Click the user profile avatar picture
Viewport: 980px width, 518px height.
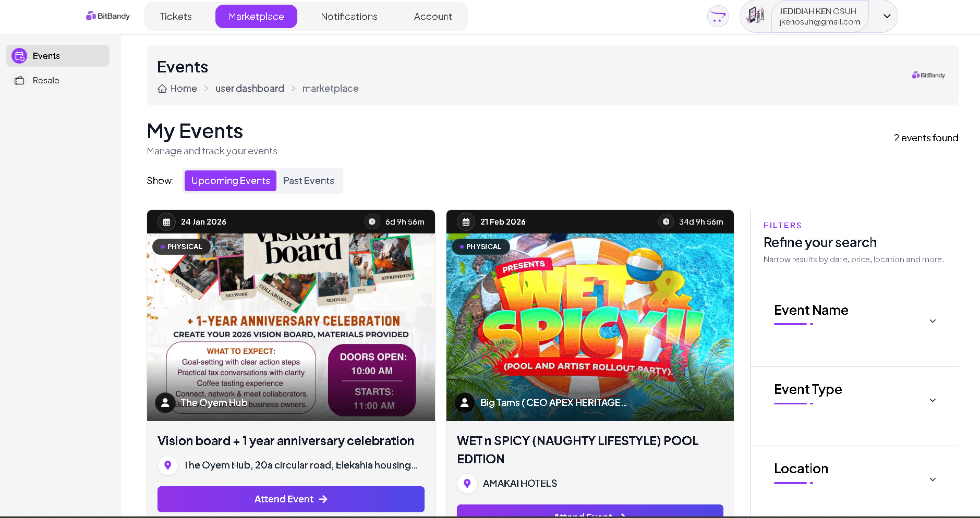pos(755,16)
